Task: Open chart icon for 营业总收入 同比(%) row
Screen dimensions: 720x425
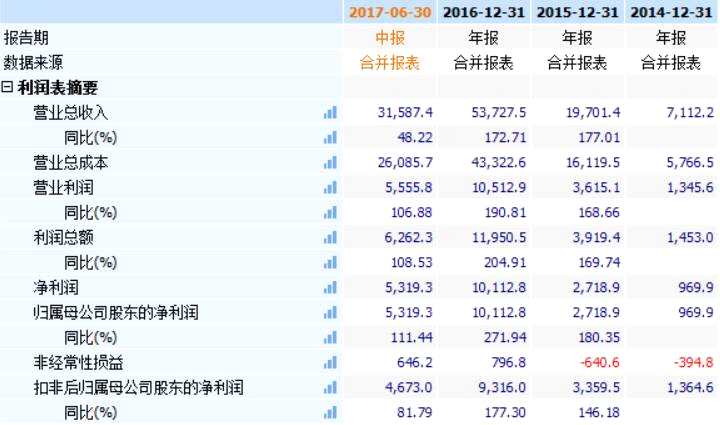Action: (330, 137)
